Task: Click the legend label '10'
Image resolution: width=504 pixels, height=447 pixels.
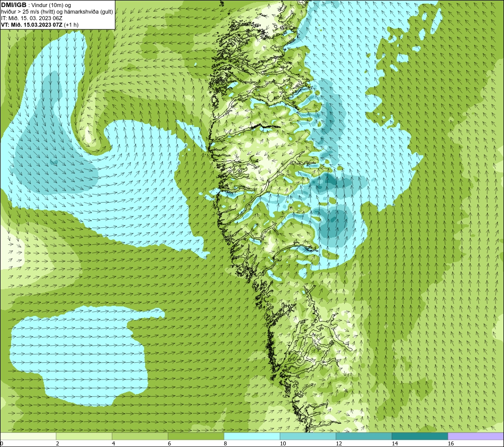Action: point(283,444)
